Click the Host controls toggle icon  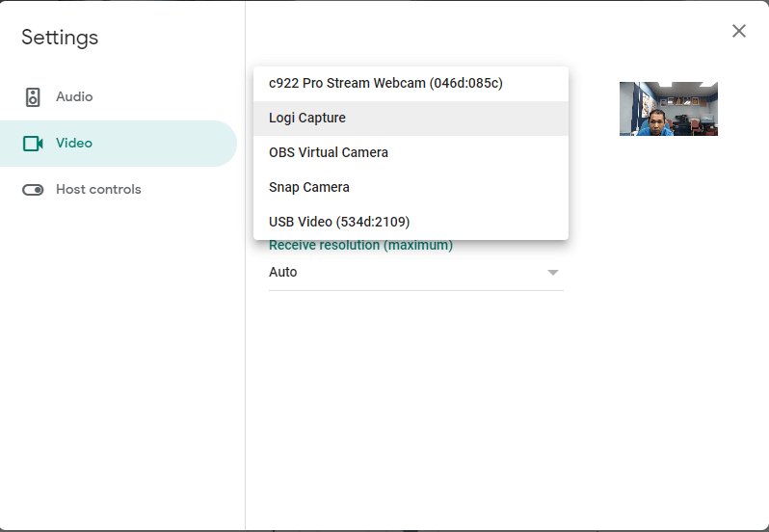pos(33,190)
